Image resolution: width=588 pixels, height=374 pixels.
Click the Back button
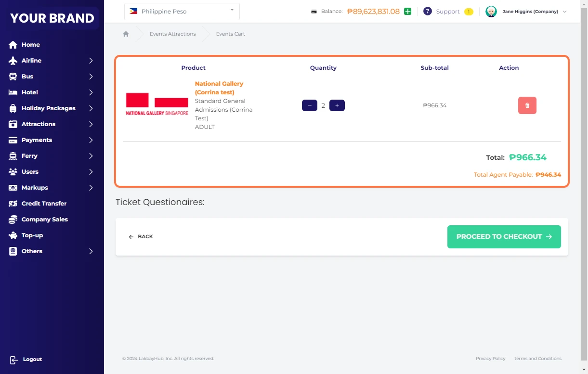(141, 237)
